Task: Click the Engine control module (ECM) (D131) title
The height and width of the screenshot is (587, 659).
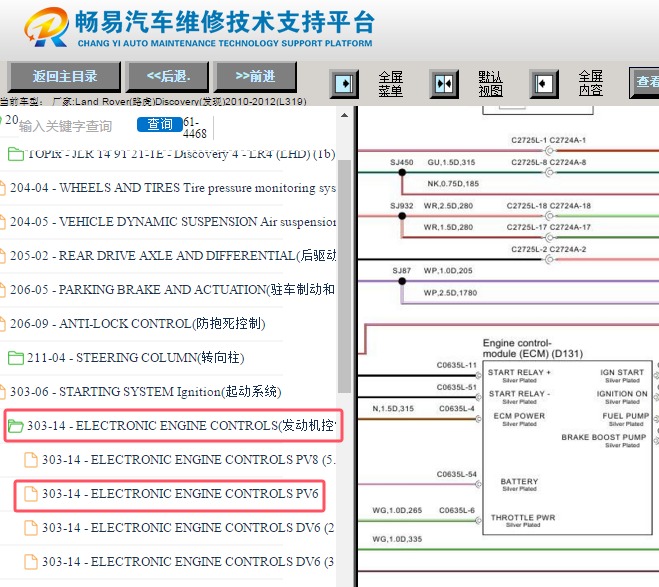Action: [533, 348]
